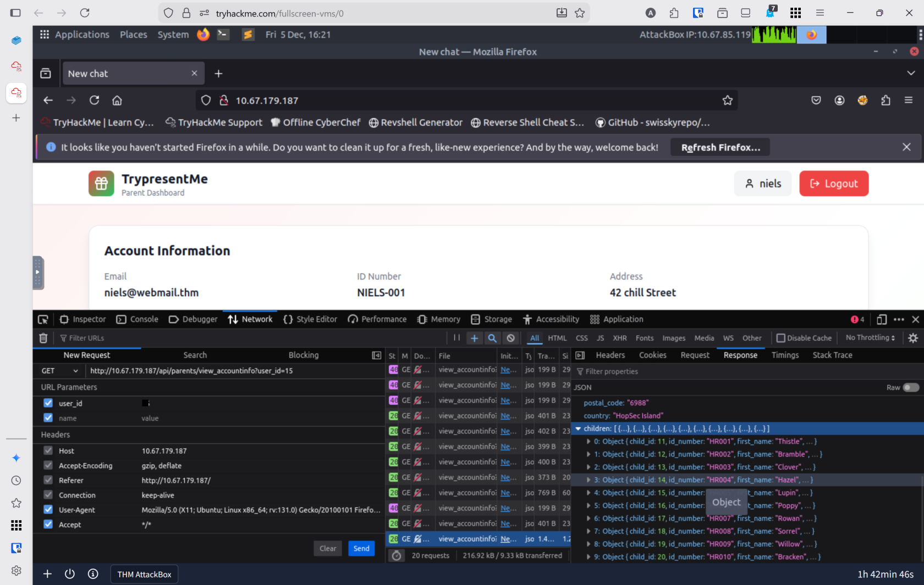
Task: Click performance analysis stopwatch icon
Action: 397,556
